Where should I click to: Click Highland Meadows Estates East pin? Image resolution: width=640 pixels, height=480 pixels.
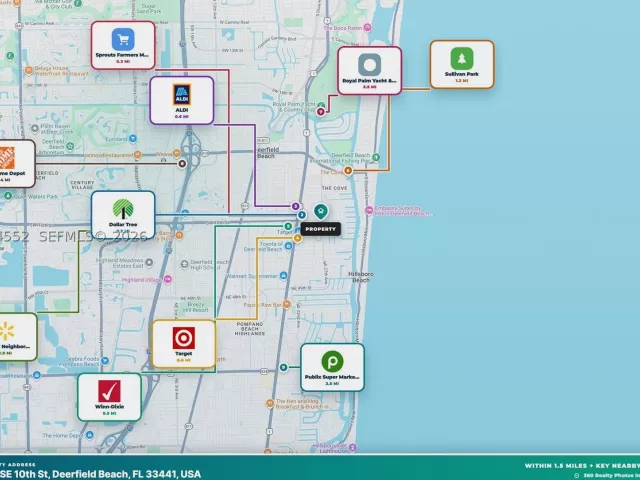click(x=149, y=262)
